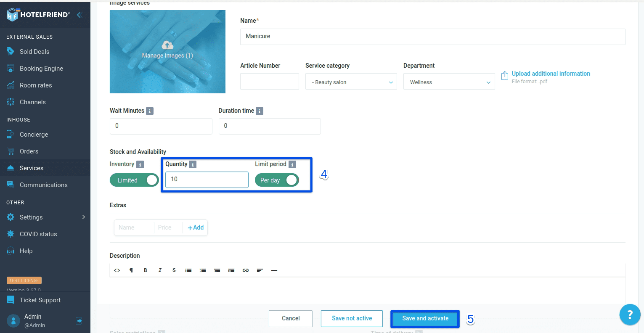The width and height of the screenshot is (644, 333).
Task: Click the Extras Price input field
Action: (168, 227)
